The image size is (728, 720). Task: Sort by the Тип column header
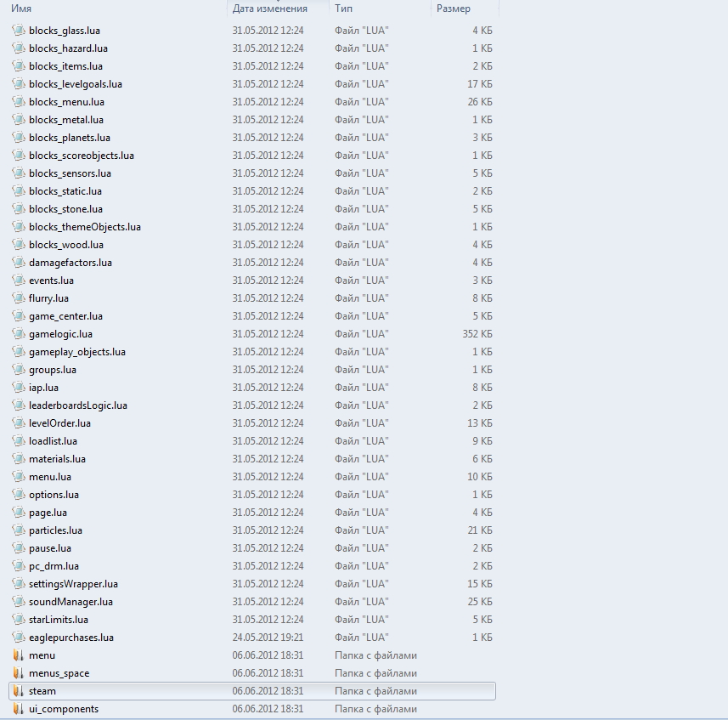pyautogui.click(x=381, y=9)
